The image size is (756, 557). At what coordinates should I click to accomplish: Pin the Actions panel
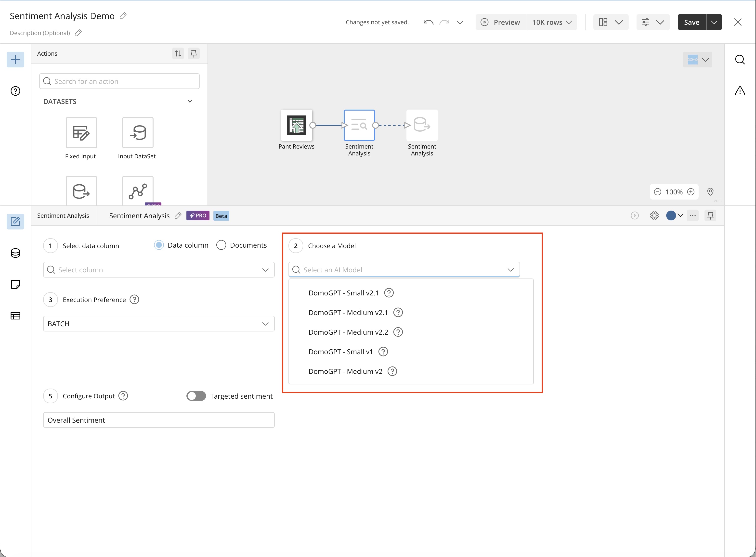point(194,53)
